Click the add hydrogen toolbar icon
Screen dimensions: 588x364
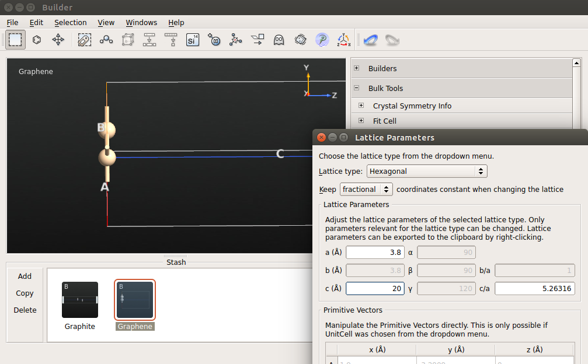[214, 39]
